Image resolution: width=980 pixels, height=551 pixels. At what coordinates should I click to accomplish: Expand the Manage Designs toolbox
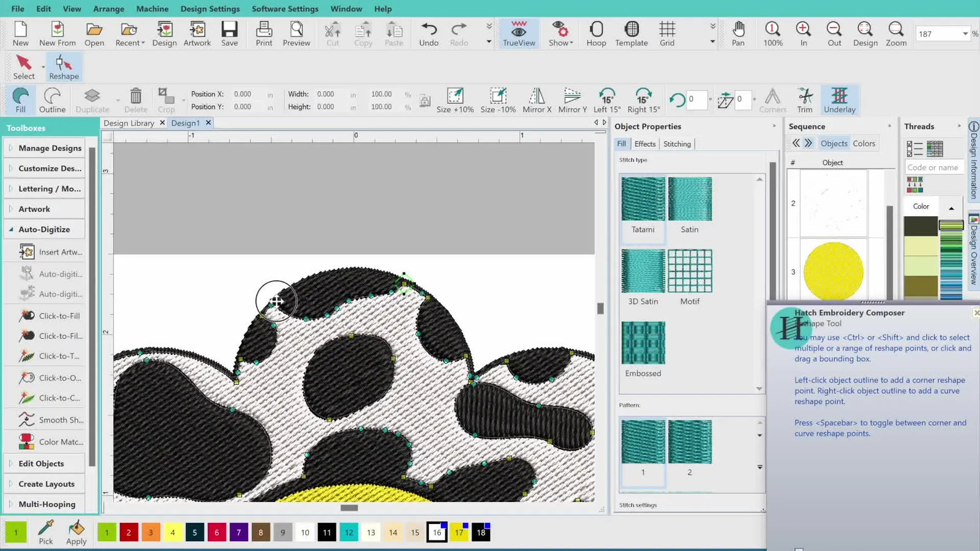click(x=44, y=148)
